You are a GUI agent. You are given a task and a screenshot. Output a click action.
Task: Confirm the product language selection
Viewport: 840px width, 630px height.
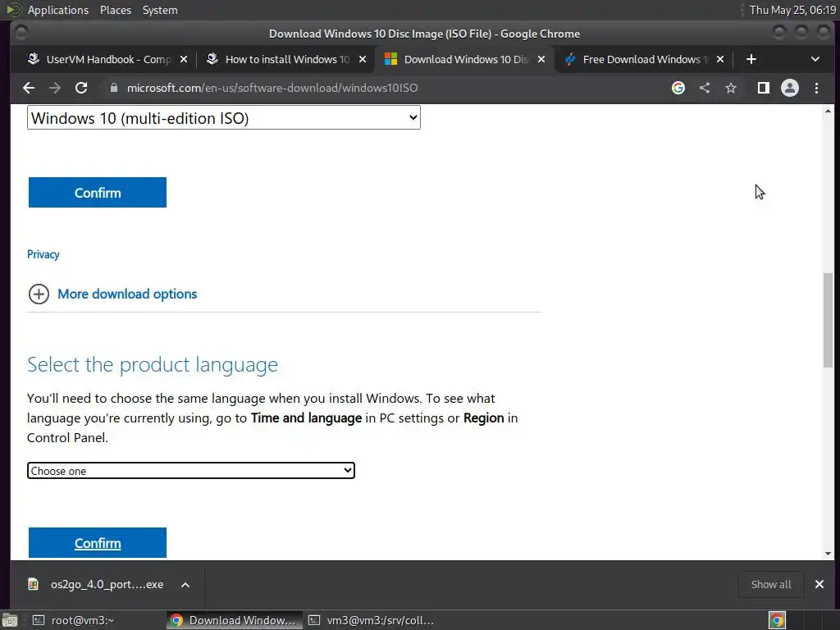(x=98, y=543)
